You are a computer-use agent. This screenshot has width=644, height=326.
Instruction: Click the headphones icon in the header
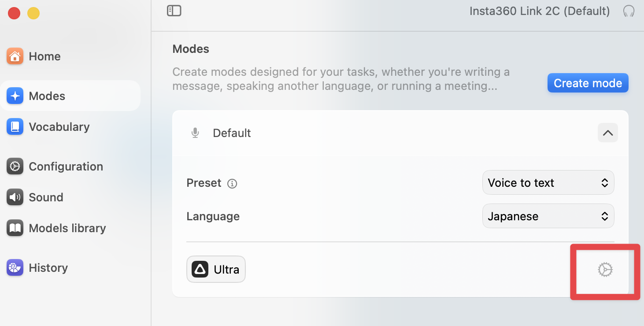(x=629, y=11)
